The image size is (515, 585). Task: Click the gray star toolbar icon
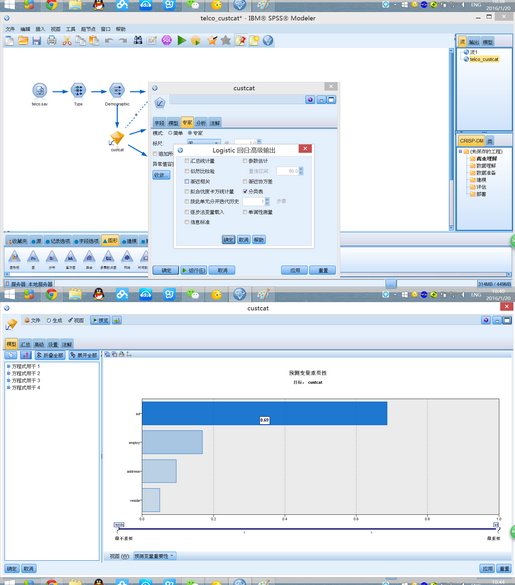point(226,40)
